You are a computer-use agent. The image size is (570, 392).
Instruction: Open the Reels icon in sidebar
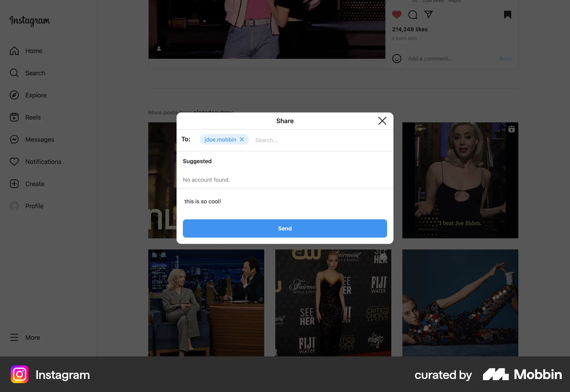pyautogui.click(x=14, y=117)
